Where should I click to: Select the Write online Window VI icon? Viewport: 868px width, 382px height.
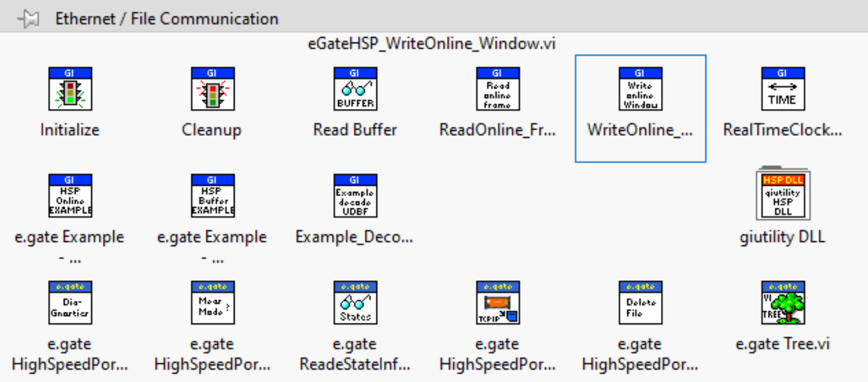point(640,89)
